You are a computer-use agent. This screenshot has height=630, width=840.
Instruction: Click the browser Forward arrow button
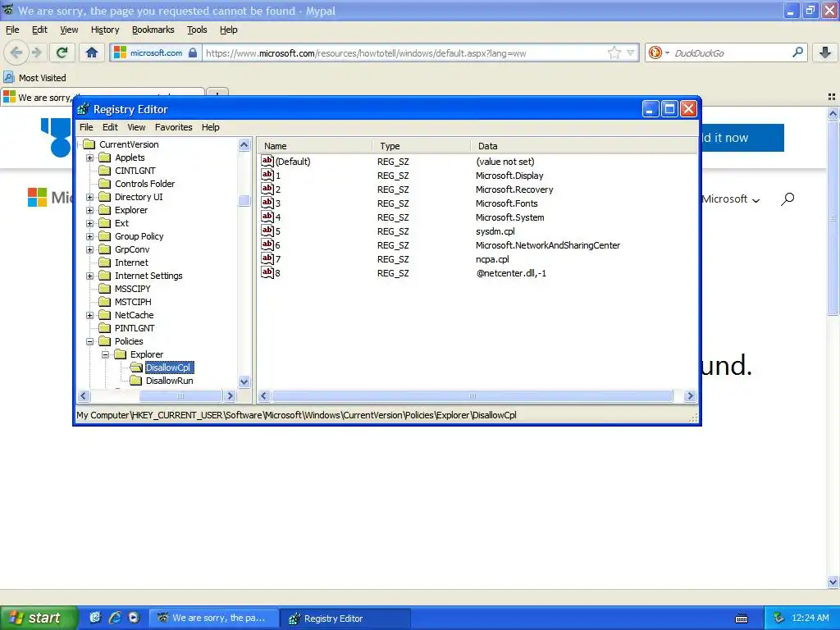pos(36,52)
